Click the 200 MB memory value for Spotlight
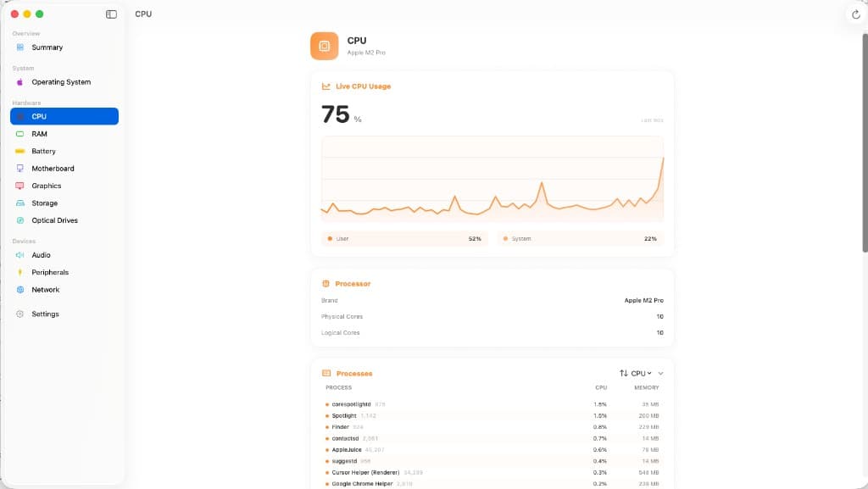 coord(648,416)
